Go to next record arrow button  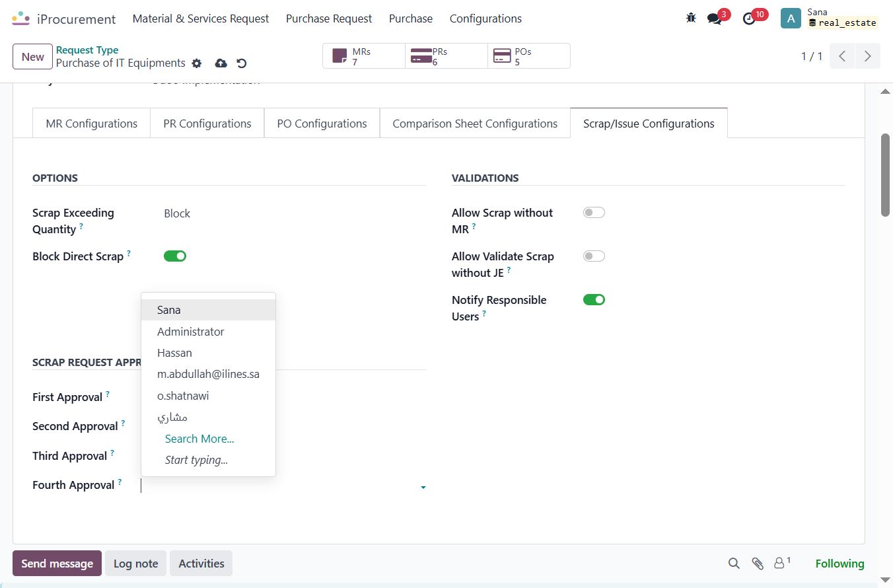click(868, 56)
